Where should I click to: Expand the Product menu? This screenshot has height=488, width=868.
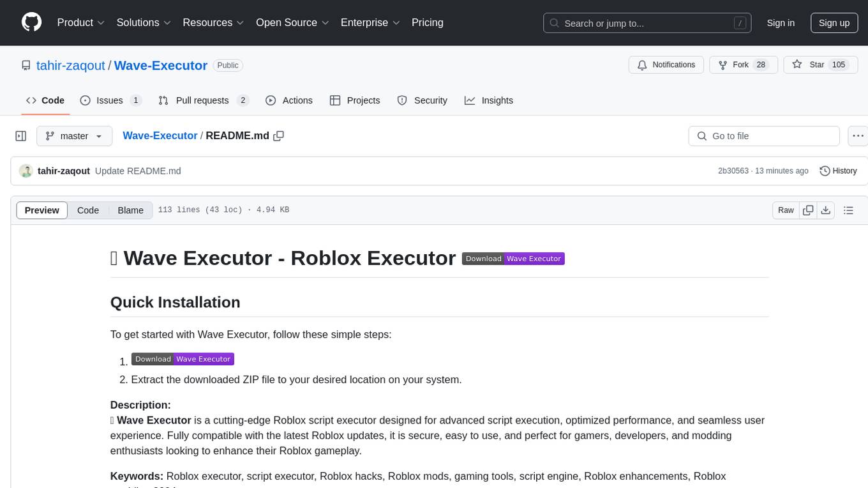(x=81, y=22)
